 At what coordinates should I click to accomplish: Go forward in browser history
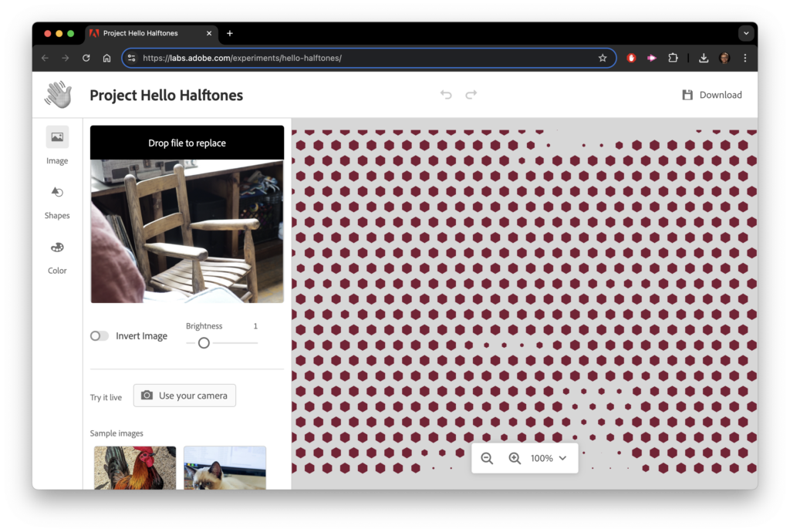[66, 58]
